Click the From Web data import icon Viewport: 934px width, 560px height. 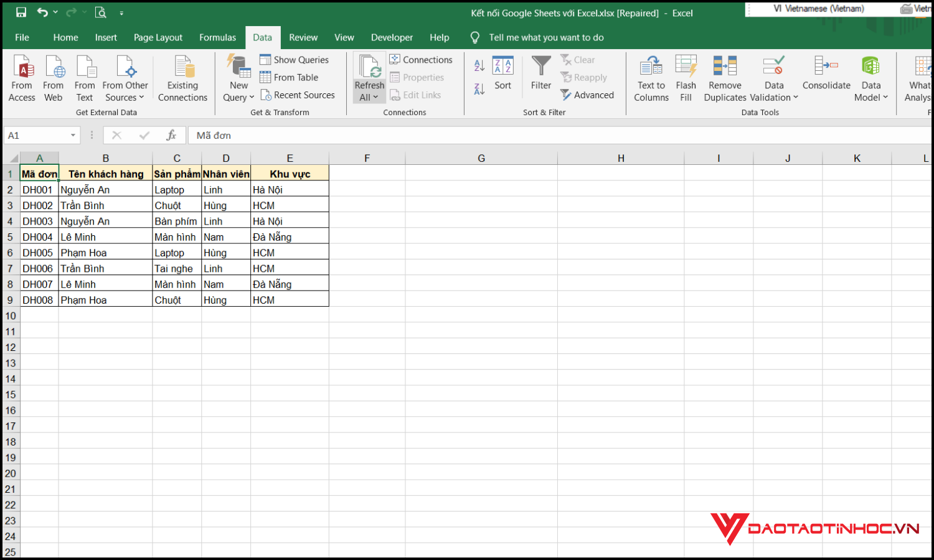click(53, 77)
